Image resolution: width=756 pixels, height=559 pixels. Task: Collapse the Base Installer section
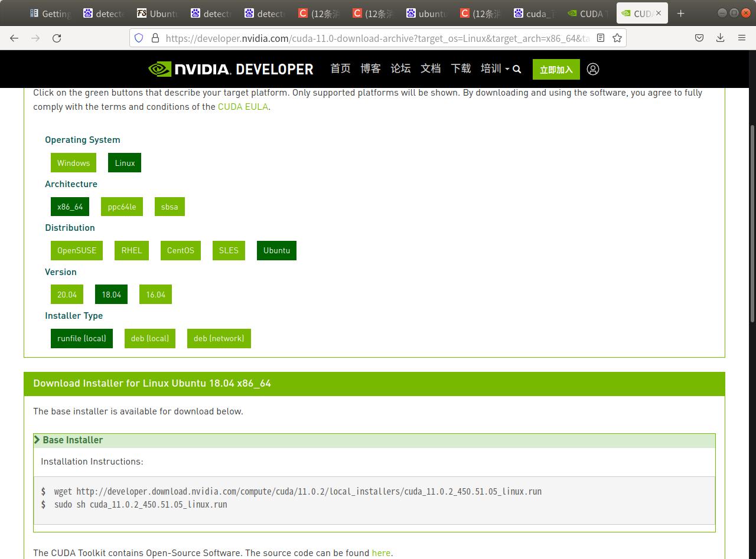tap(69, 440)
